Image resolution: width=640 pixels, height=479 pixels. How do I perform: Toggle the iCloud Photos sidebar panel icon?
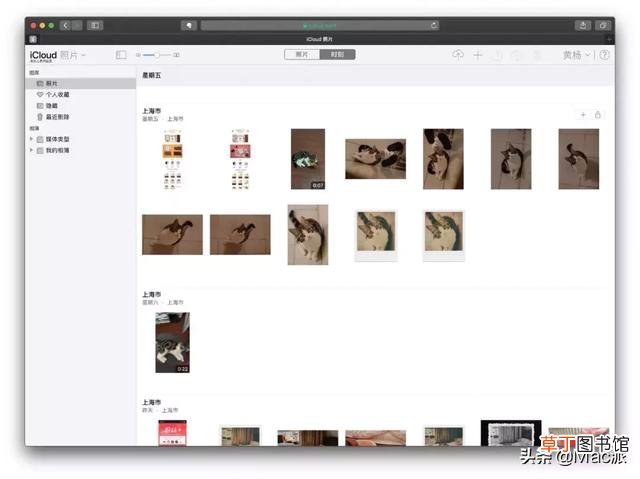(121, 55)
